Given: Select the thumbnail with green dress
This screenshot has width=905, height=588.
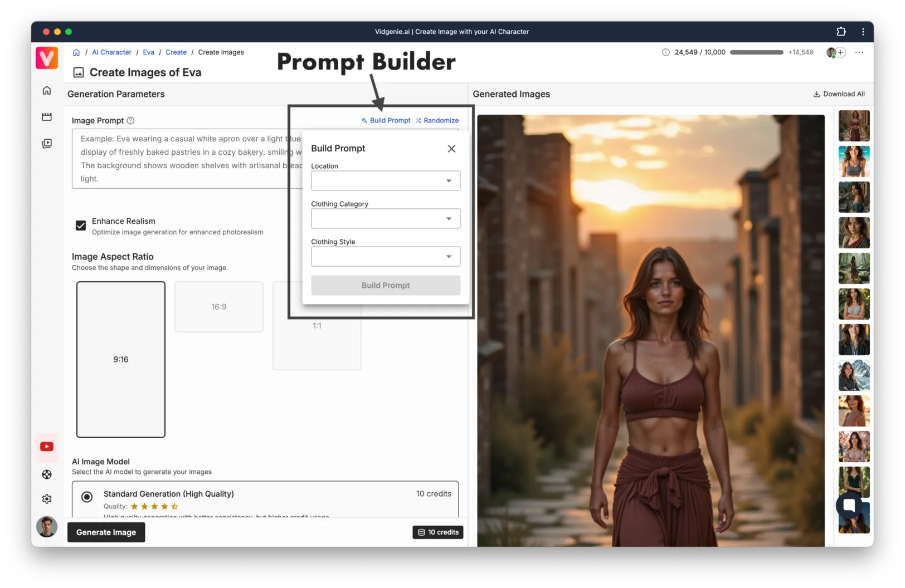Looking at the screenshot, I should point(854,482).
